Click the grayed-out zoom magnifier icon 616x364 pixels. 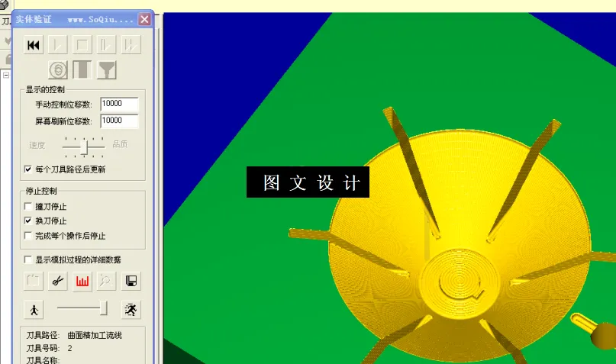pyautogui.click(x=106, y=281)
